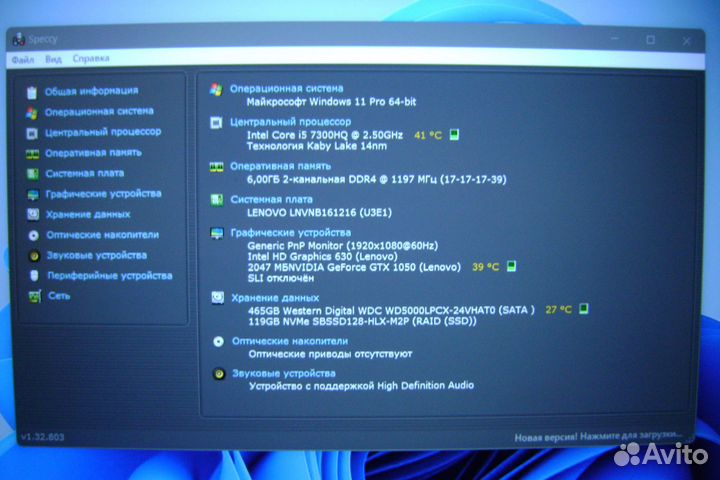This screenshot has width=720, height=480.
Task: Click the SLI отключён text
Action: (x=281, y=278)
